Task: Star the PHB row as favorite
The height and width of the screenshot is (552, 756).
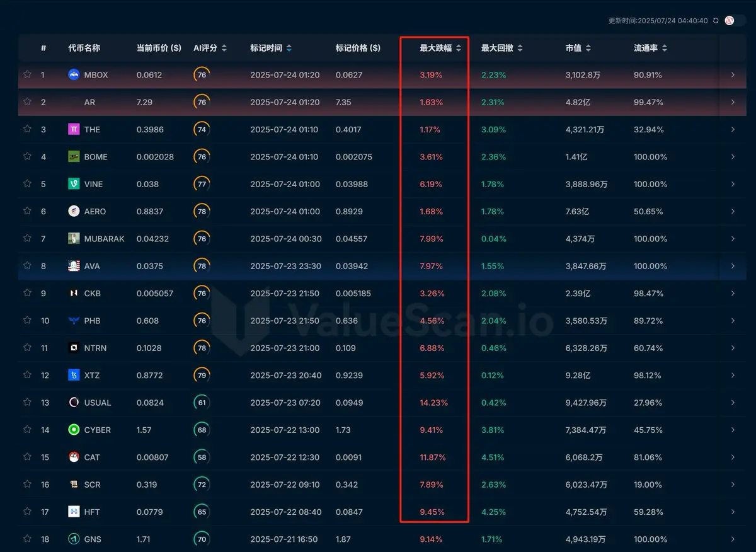Action: (27, 320)
